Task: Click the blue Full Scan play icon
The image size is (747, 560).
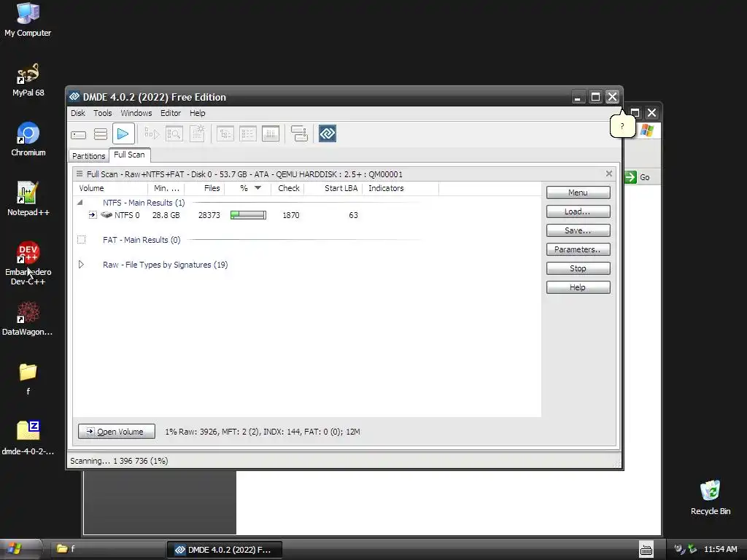Action: [123, 134]
